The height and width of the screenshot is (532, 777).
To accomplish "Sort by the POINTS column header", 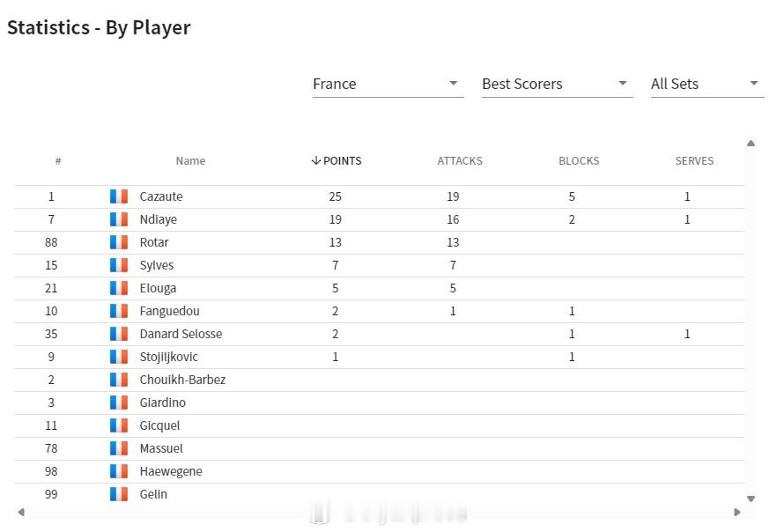I will pyautogui.click(x=337, y=161).
